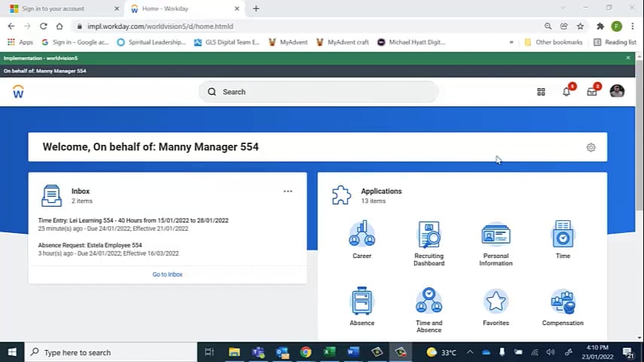Open the Time and Absence application
Viewport: 644px width, 362px height.
tap(429, 310)
